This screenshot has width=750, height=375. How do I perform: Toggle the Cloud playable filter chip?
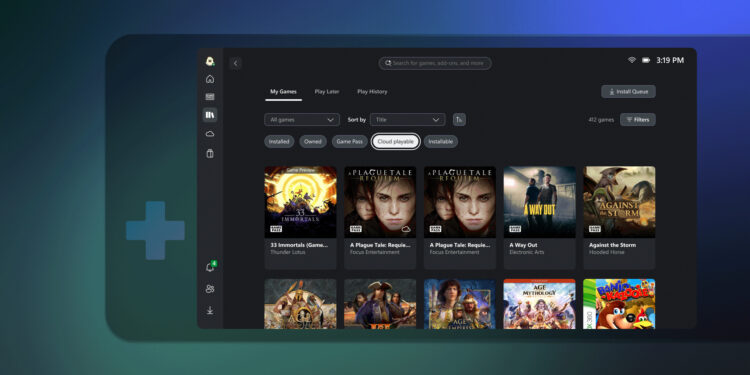396,142
